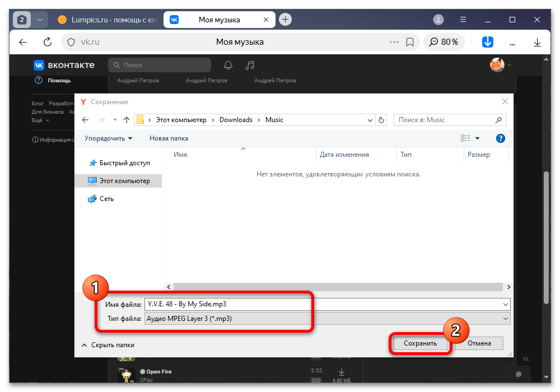Screen dimensions: 560x392
Task: Expand the address path history dropdown
Action: tap(370, 120)
